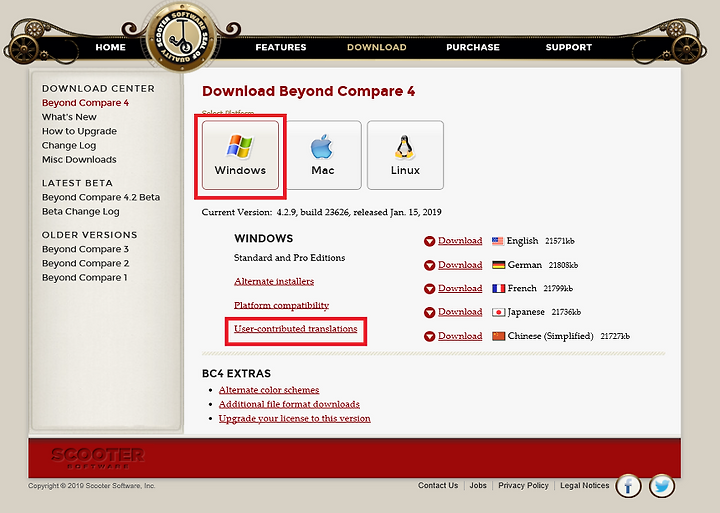Click the US flag icon next to English
Image resolution: width=720 pixels, height=513 pixels.
coord(498,241)
